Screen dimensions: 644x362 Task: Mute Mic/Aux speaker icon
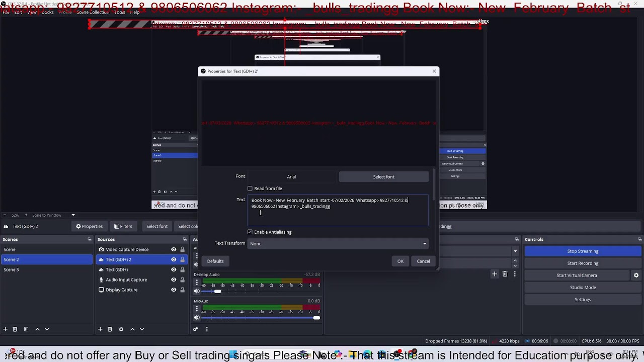tap(197, 318)
